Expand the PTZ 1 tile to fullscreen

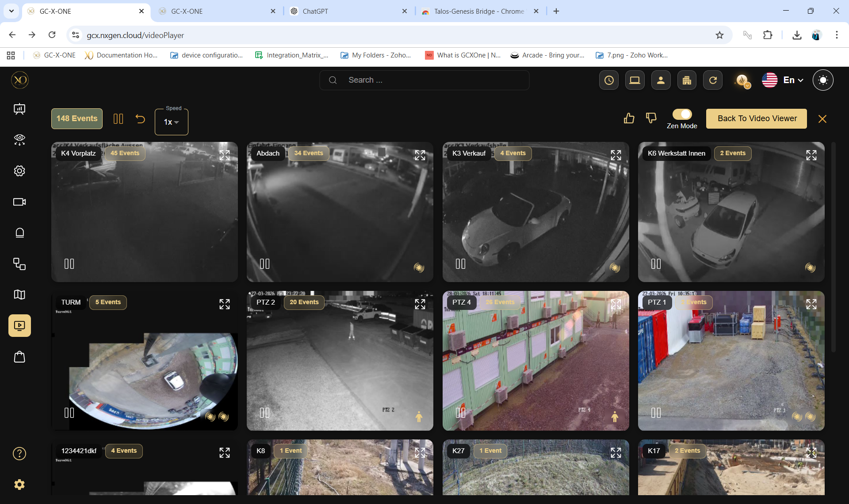811,304
